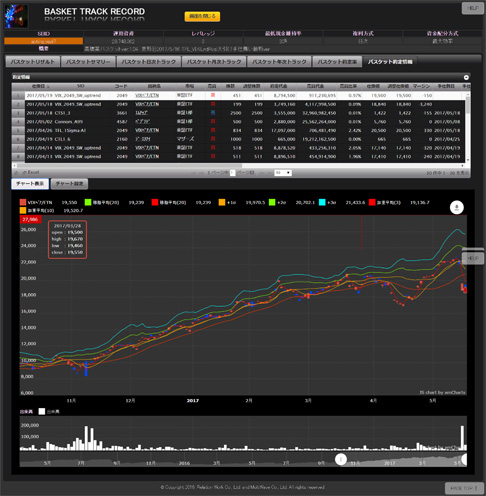
Task: Click the highlighted SUBID value in orange
Action: 43,41
